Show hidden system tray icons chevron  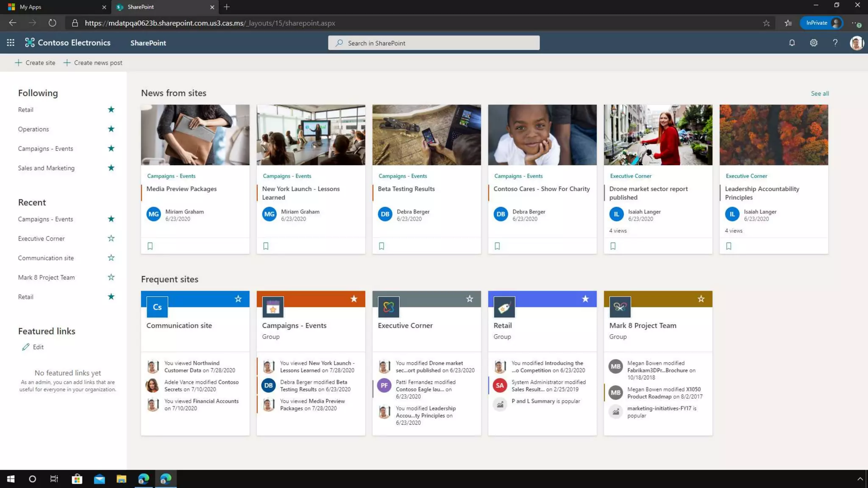860,479
